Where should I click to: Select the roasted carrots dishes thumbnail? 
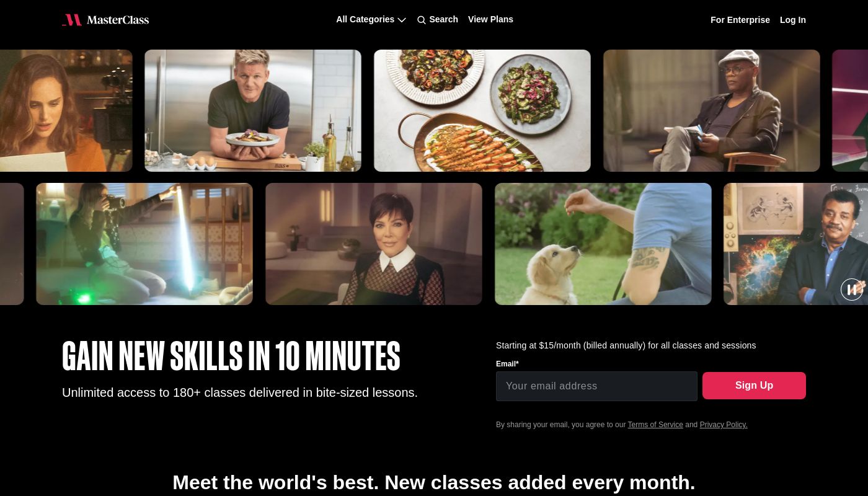coord(482,110)
